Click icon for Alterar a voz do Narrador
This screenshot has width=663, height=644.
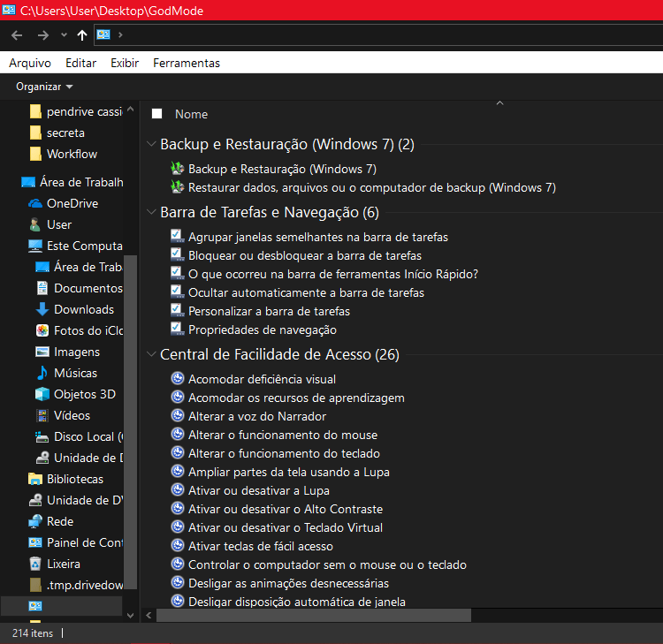178,415
